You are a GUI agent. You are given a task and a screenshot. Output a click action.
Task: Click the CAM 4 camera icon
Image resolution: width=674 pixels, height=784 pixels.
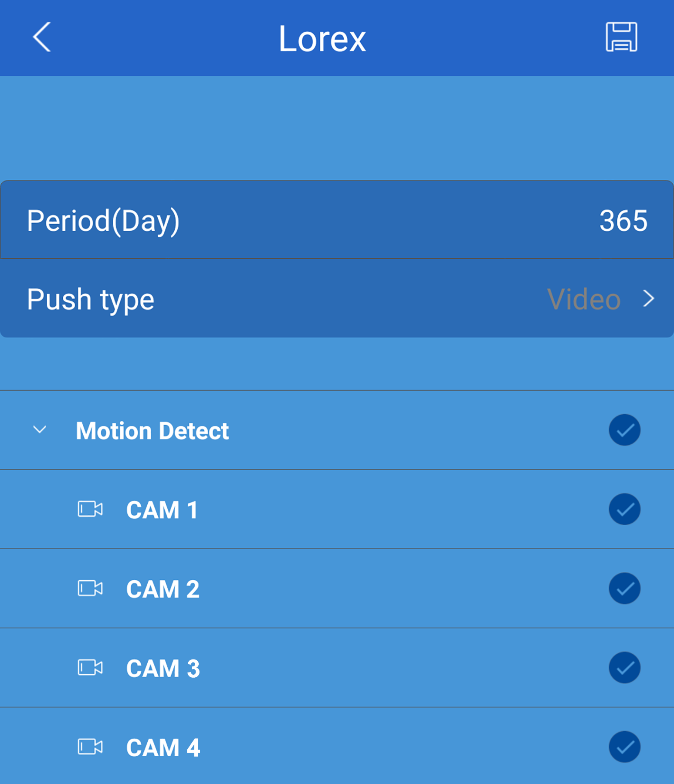pos(90,747)
